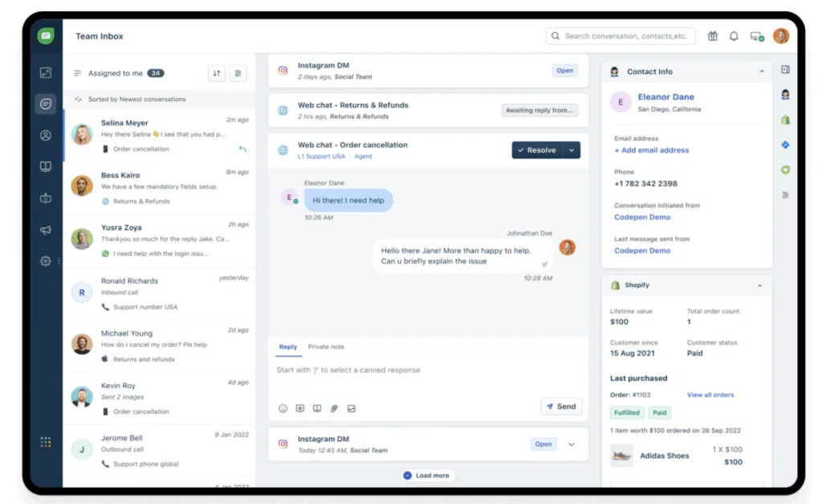
Task: Click Add email address link
Action: 652,150
